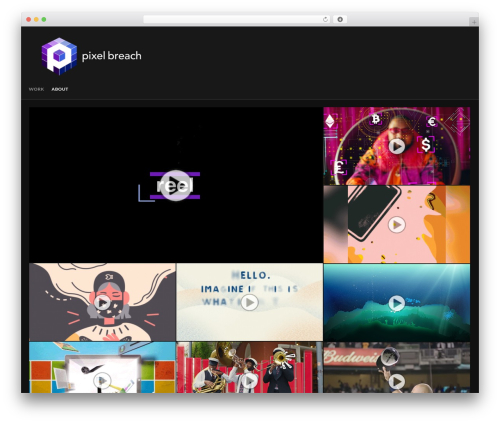Close the browser window with red button
500x423 pixels.
click(29, 20)
